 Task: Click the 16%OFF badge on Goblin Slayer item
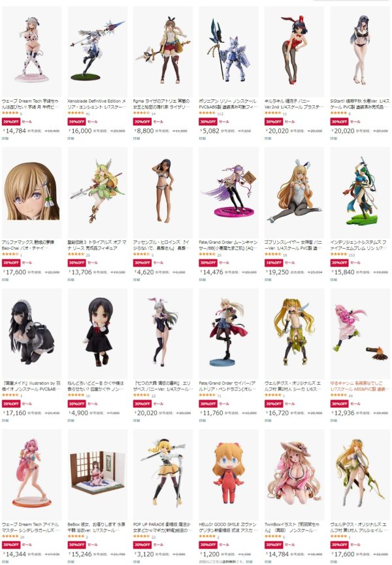click(x=274, y=263)
